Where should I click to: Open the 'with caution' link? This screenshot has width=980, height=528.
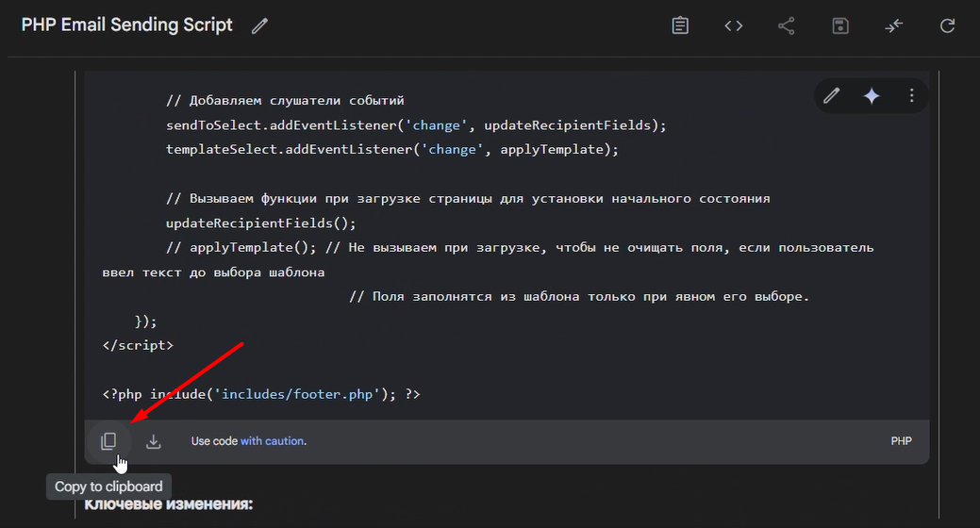[x=272, y=441]
